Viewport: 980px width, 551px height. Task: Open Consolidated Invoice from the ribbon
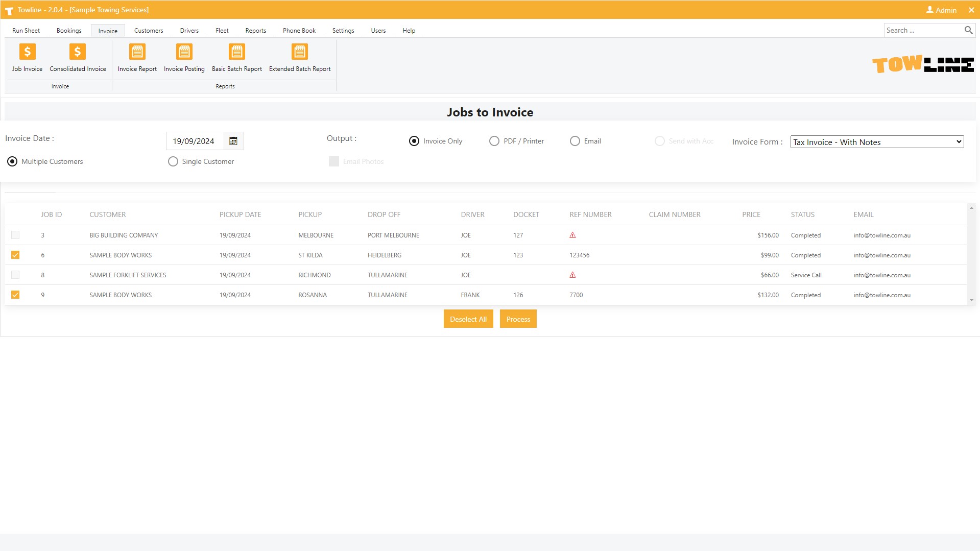tap(78, 58)
